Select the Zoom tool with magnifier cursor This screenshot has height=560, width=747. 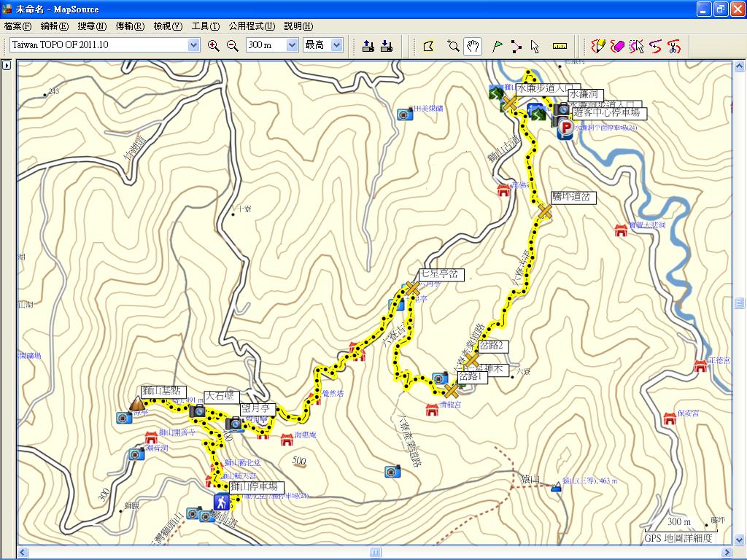(453, 46)
